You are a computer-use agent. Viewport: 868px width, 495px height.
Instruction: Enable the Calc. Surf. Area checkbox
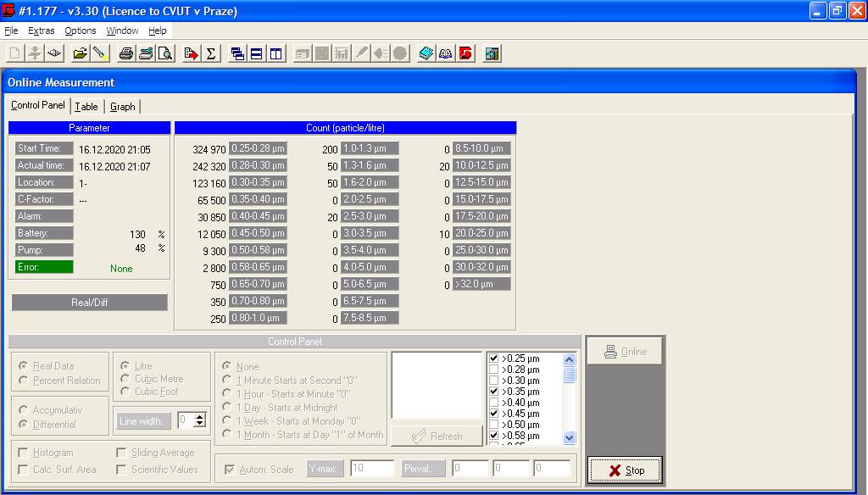coord(23,470)
